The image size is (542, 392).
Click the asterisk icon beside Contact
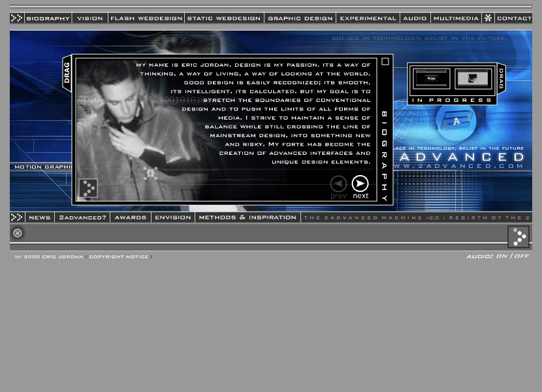488,18
